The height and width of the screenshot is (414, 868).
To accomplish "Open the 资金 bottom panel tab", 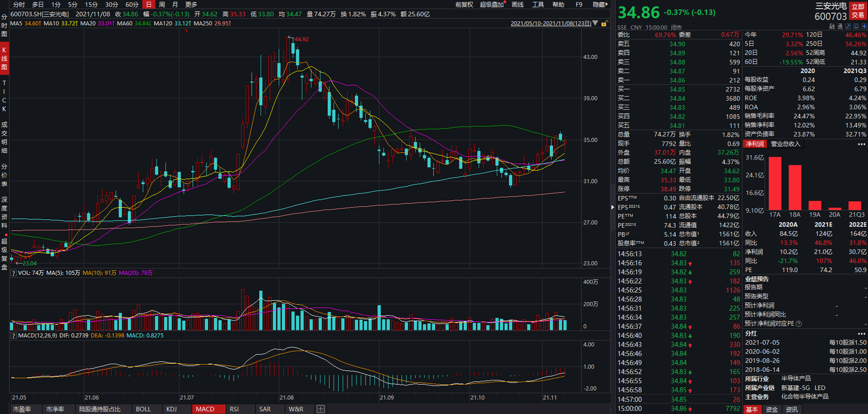I will pyautogui.click(x=772, y=409).
